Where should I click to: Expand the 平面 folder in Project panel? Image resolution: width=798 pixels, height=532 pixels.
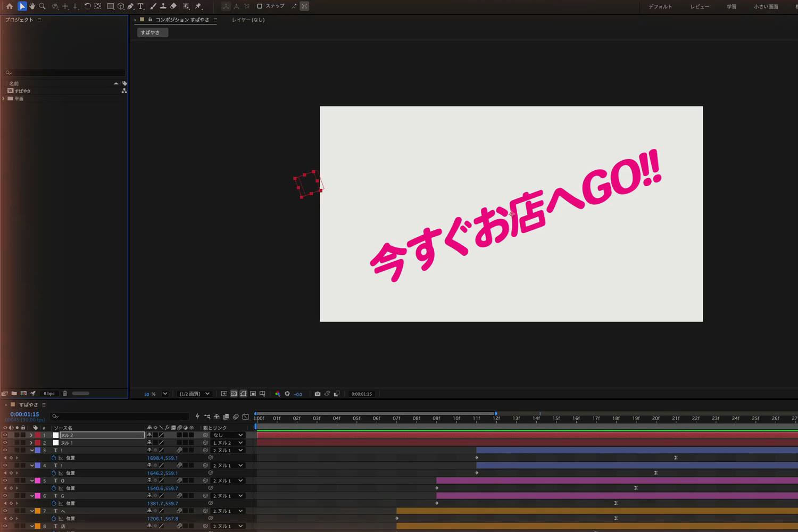click(x=4, y=98)
